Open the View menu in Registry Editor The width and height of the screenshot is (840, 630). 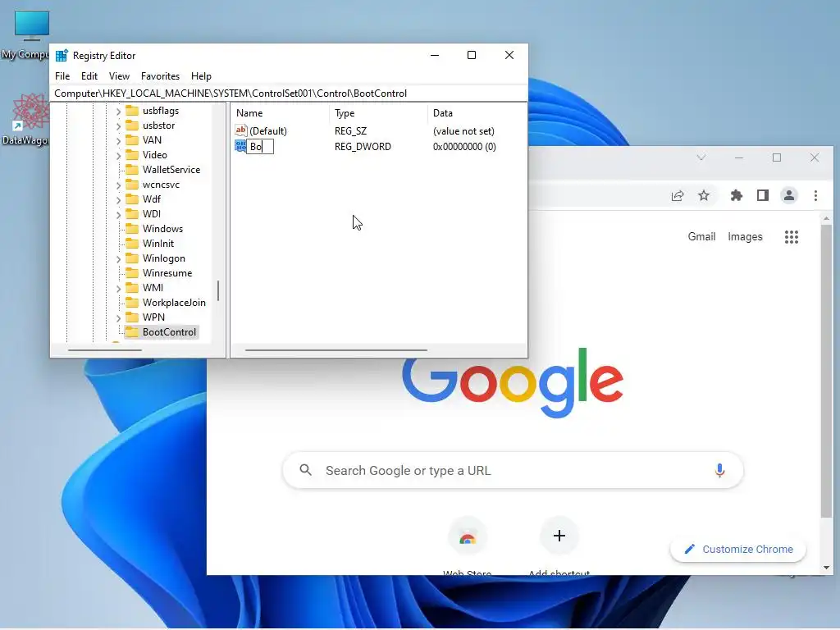(119, 76)
